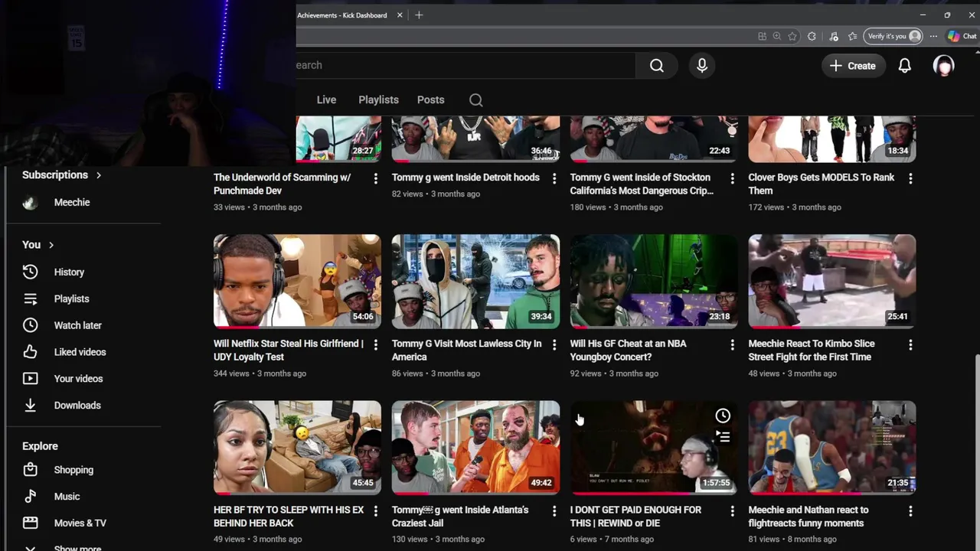This screenshot has width=980, height=551.
Task: Switch to the Playlists channel tab
Action: (x=378, y=100)
